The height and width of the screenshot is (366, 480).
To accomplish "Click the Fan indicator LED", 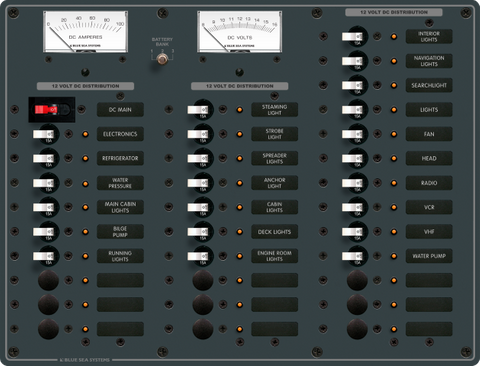I will tap(394, 134).
